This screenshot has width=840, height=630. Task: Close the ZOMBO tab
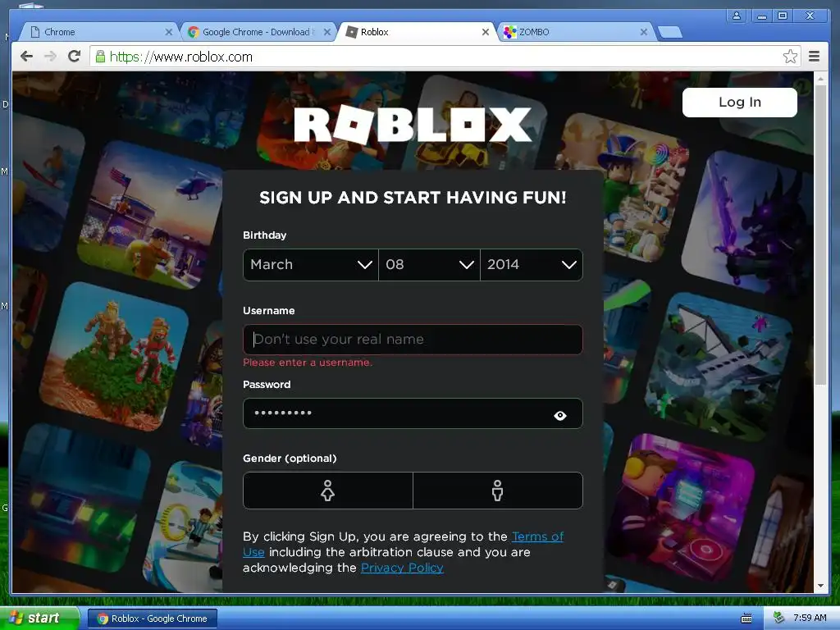click(644, 32)
